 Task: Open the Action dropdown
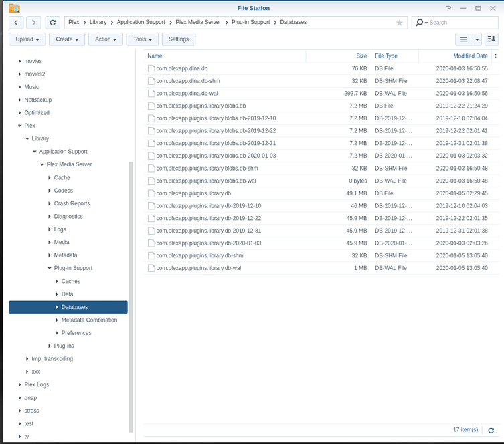pos(106,39)
